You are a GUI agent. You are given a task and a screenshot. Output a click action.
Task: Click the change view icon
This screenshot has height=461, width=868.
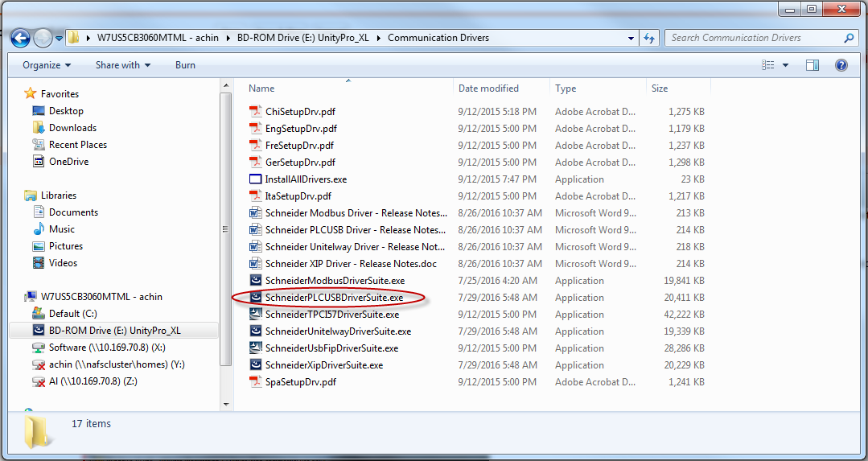(768, 65)
